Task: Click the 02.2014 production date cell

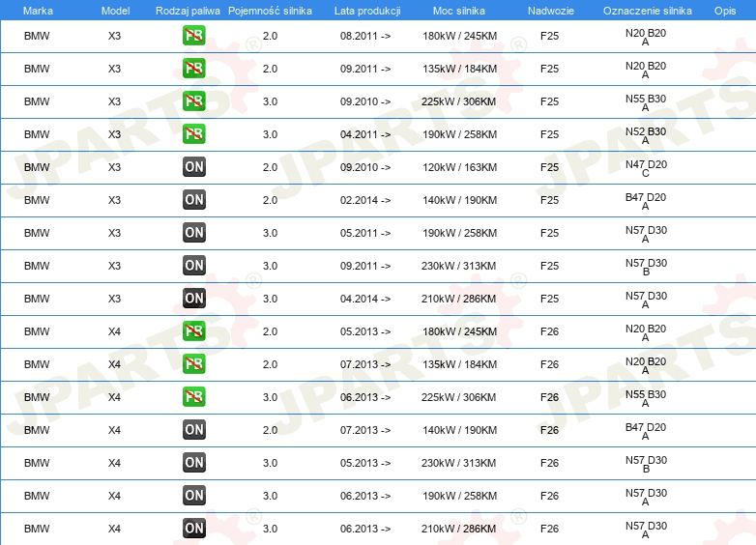Action: click(365, 200)
